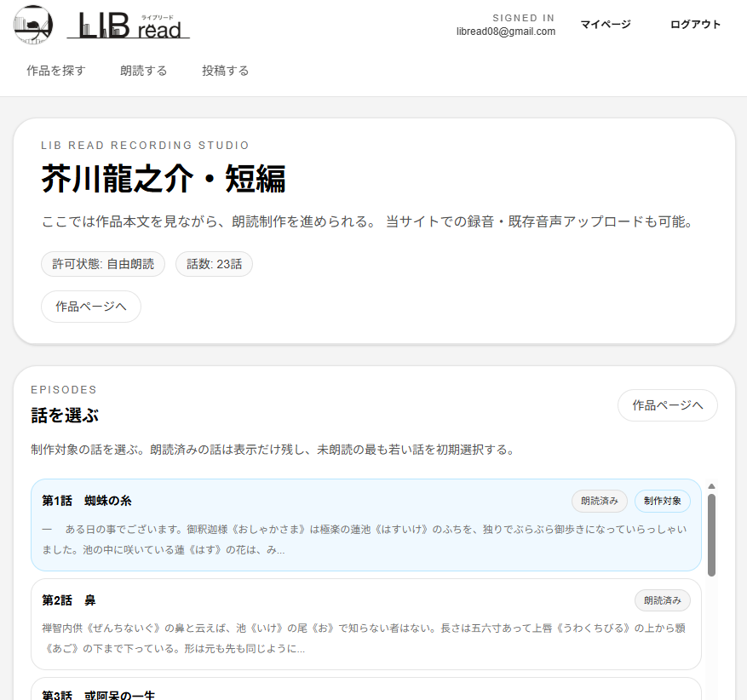Select episode 第1話 蜘蛛の糸

tap(366, 525)
